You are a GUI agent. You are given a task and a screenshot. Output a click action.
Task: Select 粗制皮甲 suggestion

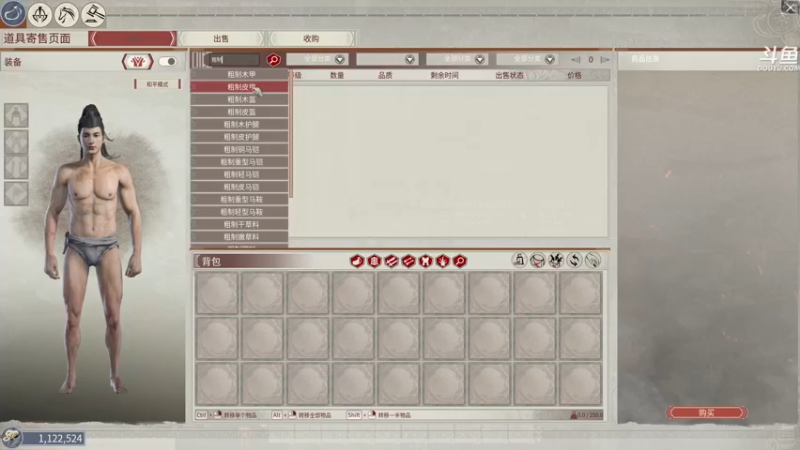tap(239, 87)
